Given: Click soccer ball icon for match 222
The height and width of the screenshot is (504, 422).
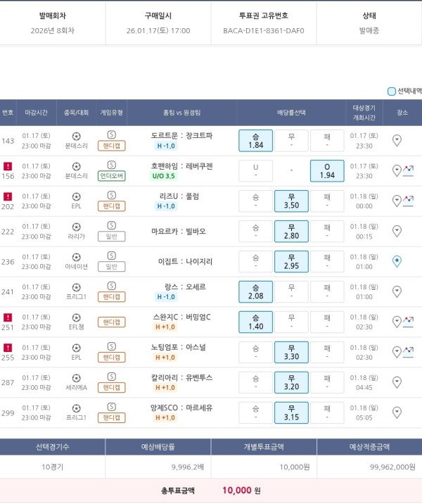Looking at the screenshot, I should [x=77, y=227].
